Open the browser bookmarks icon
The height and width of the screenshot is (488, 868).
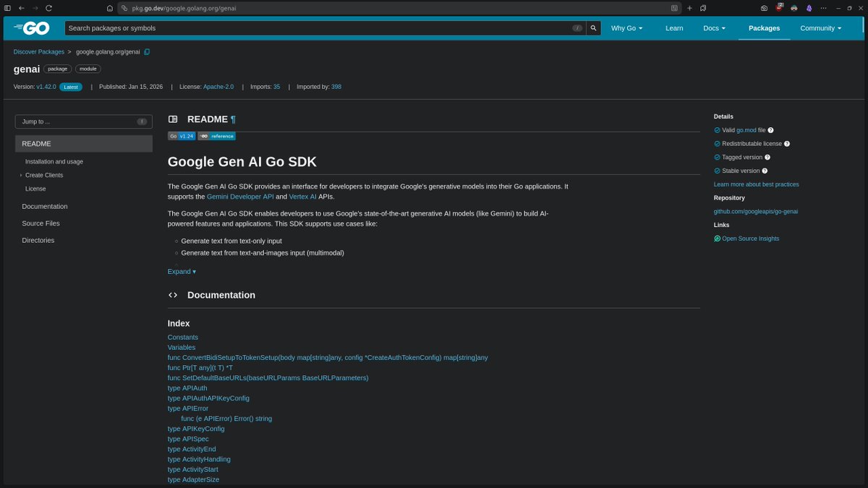tap(704, 8)
